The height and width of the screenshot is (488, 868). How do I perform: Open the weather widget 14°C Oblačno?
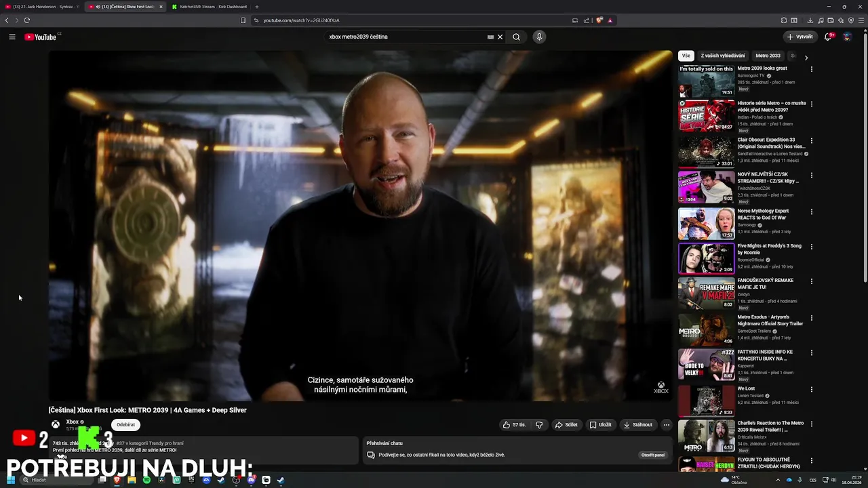[734, 480]
